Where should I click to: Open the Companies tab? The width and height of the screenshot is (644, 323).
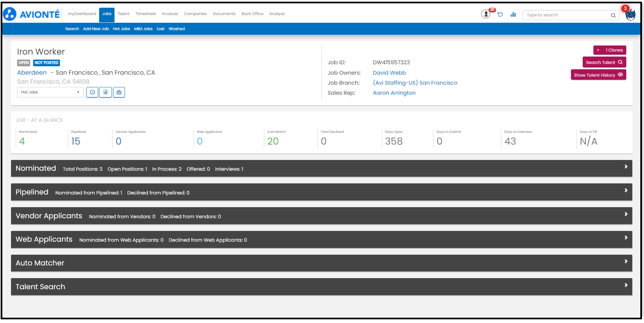click(x=195, y=14)
